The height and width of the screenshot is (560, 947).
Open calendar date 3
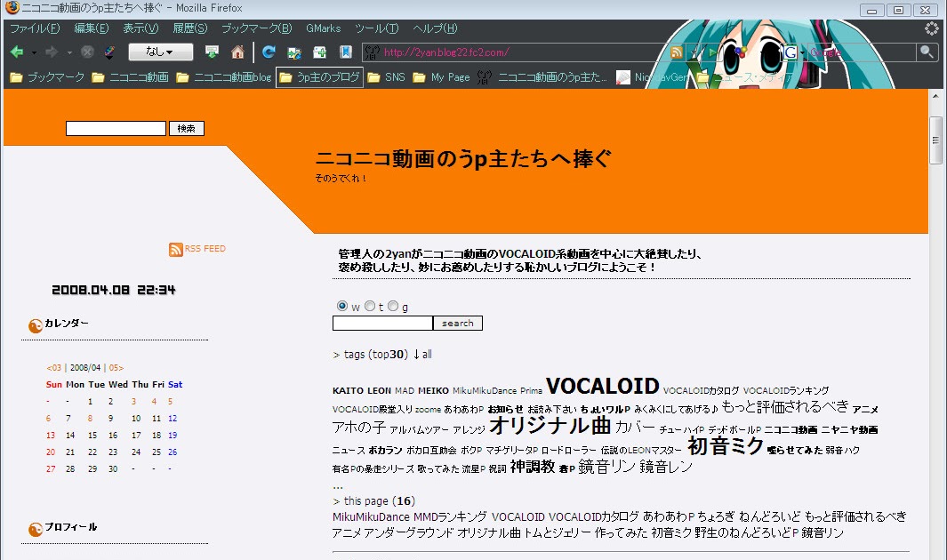pos(133,401)
